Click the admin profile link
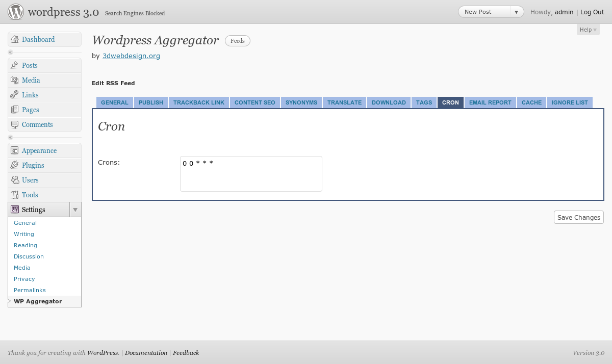The width and height of the screenshot is (612, 364). click(564, 12)
